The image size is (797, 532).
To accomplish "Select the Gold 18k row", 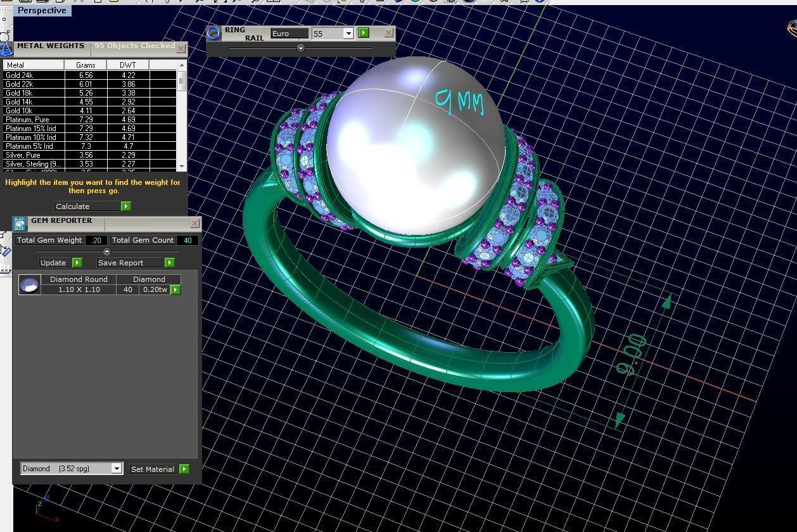I will tap(89, 92).
